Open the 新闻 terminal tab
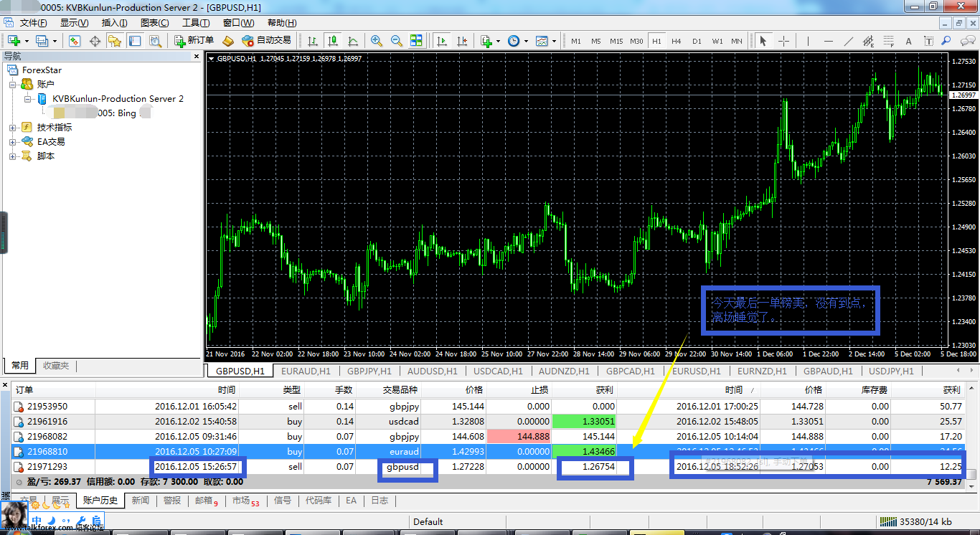This screenshot has width=980, height=535. click(x=140, y=501)
